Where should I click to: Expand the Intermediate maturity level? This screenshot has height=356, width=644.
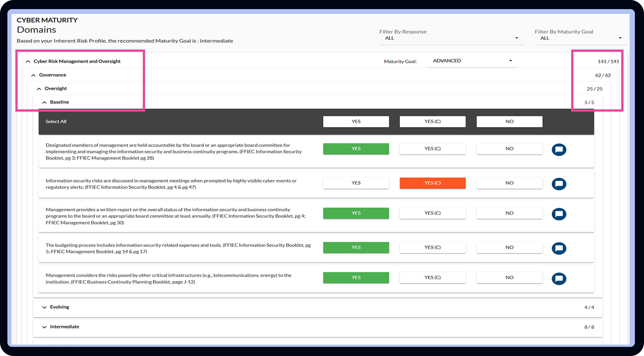point(44,327)
